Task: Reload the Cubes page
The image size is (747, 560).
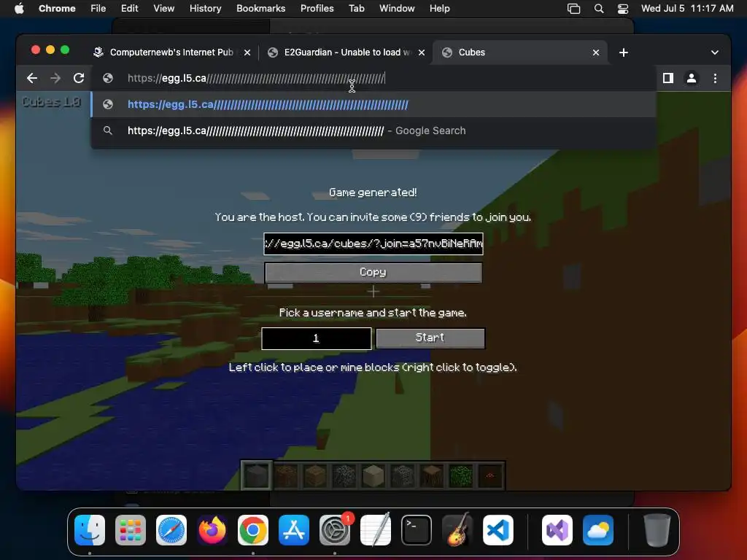Action: point(79,78)
